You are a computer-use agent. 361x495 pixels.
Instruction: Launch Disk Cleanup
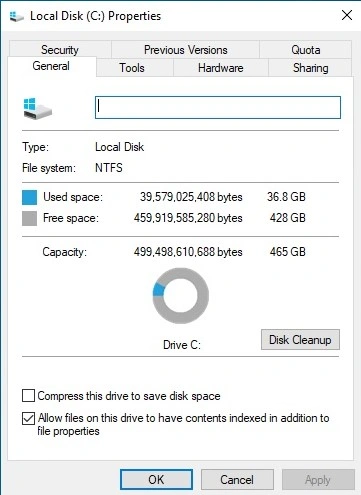pos(300,340)
